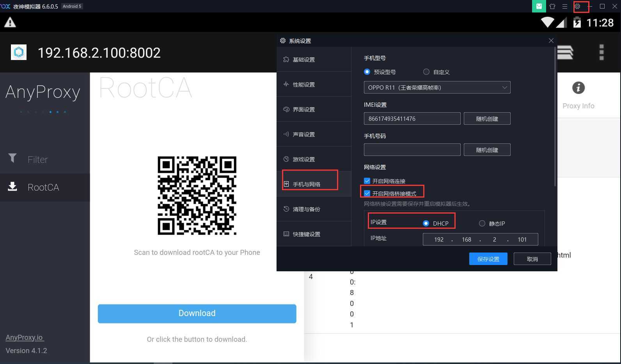621x364 pixels.
Task: Select 预设型号 radio option
Action: tap(367, 72)
